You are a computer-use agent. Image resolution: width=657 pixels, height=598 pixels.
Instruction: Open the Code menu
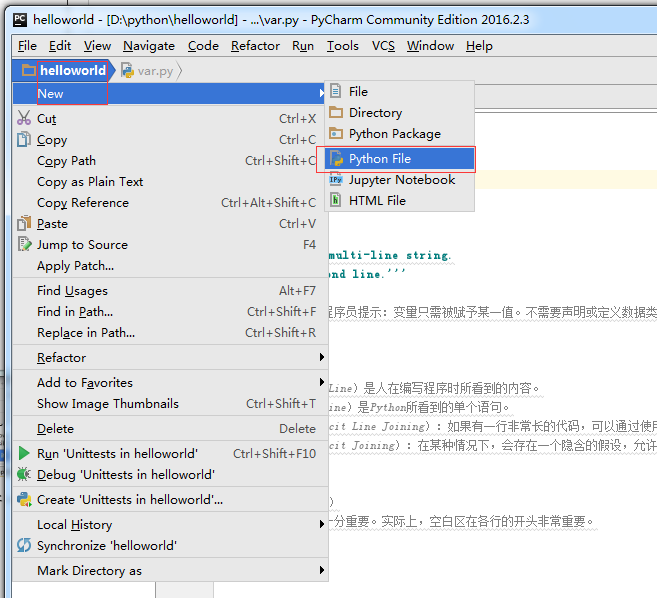point(203,46)
